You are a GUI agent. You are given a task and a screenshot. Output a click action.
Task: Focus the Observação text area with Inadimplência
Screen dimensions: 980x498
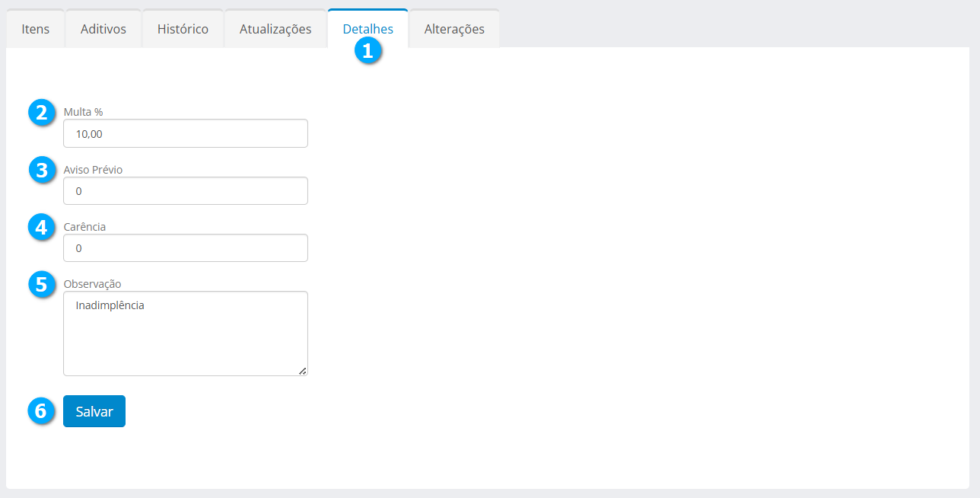pos(186,334)
